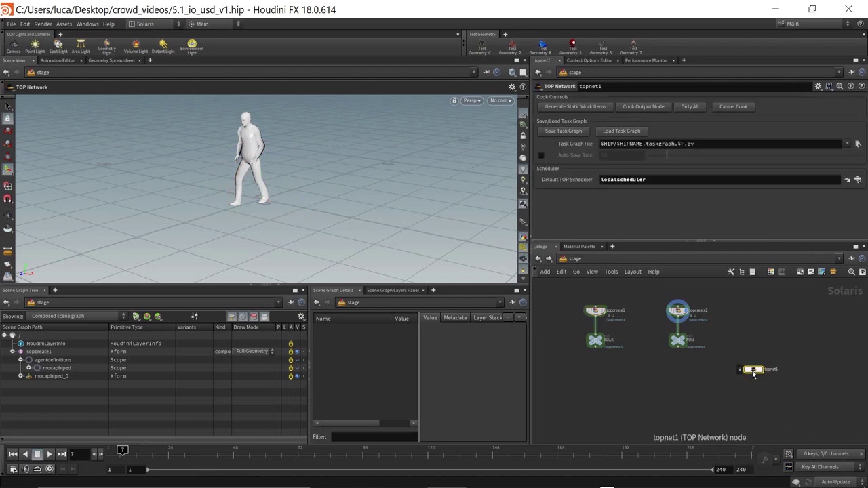Switch to the Geometry Spreadsheet tab
The width and height of the screenshot is (868, 488).
pyautogui.click(x=111, y=60)
